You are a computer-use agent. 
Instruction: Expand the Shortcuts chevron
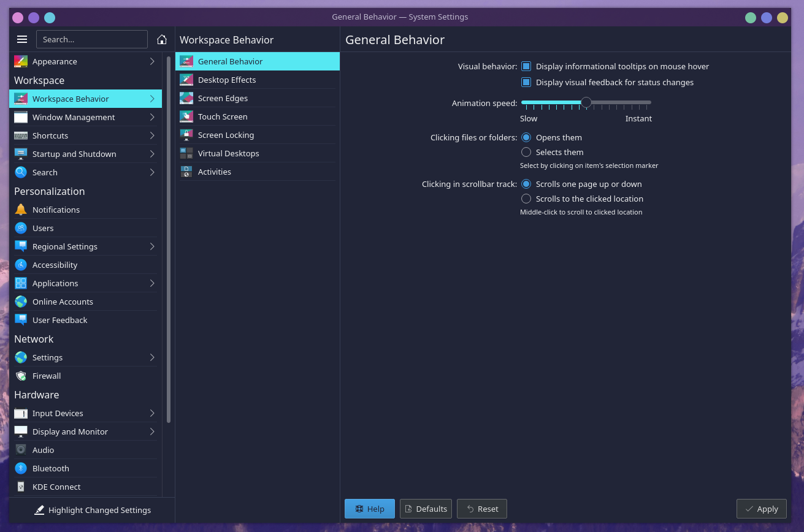(152, 135)
